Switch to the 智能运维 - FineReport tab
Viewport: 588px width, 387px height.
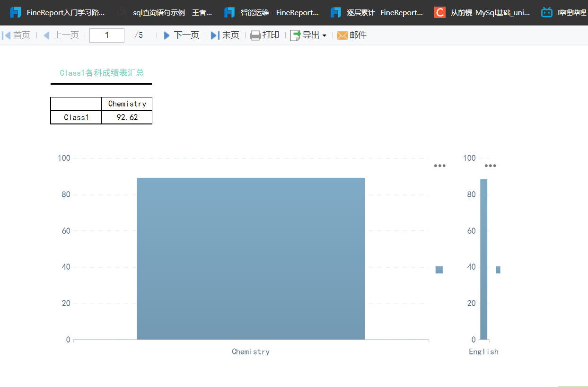pyautogui.click(x=271, y=13)
